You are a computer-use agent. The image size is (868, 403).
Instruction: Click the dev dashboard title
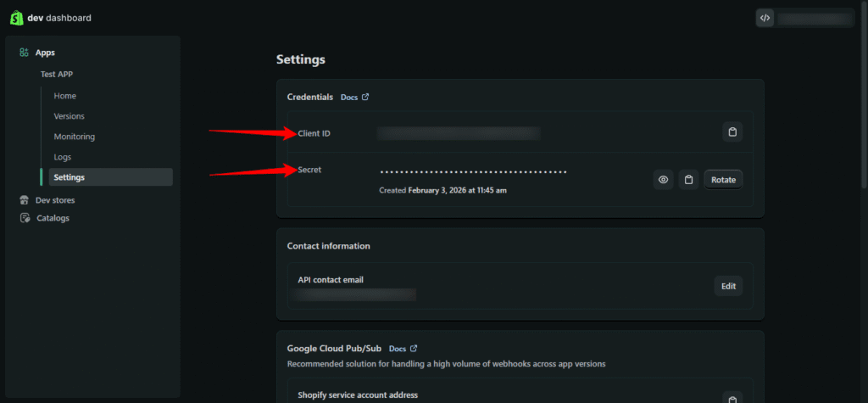click(x=59, y=18)
